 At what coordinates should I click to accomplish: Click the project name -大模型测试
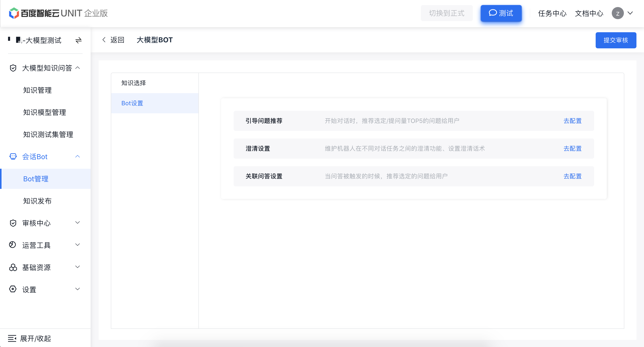coord(42,40)
